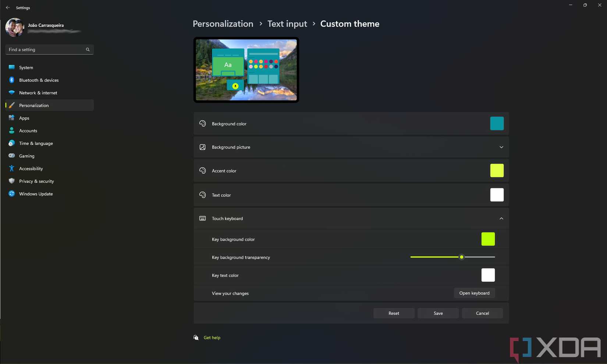Open the Accent color swatch
This screenshot has height=364, width=607.
coord(497,170)
